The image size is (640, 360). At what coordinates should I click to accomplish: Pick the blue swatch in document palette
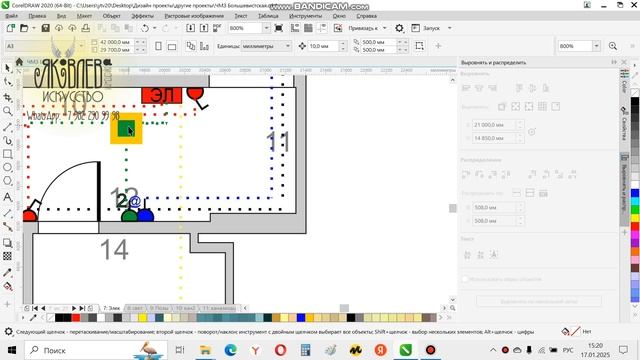301,318
